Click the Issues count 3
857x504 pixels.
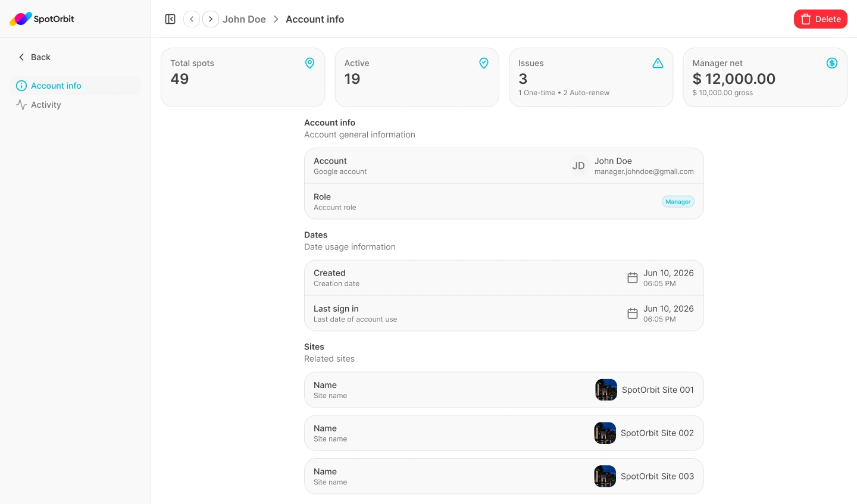point(523,79)
